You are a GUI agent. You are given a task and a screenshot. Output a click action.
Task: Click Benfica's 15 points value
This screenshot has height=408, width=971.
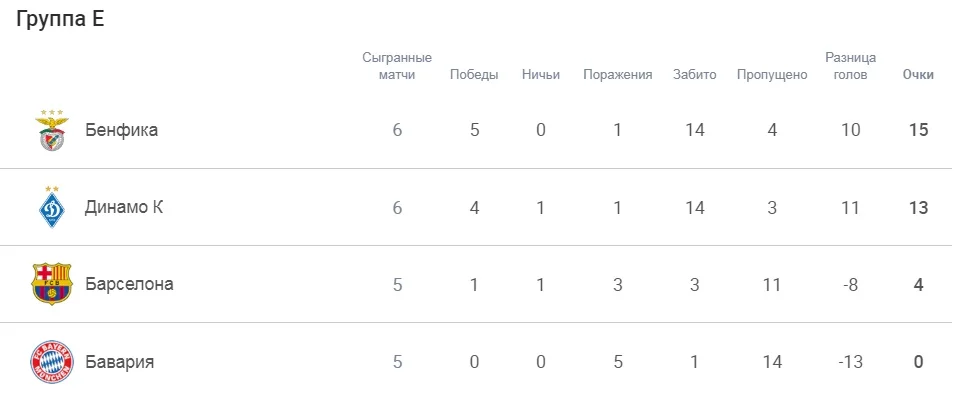point(918,130)
